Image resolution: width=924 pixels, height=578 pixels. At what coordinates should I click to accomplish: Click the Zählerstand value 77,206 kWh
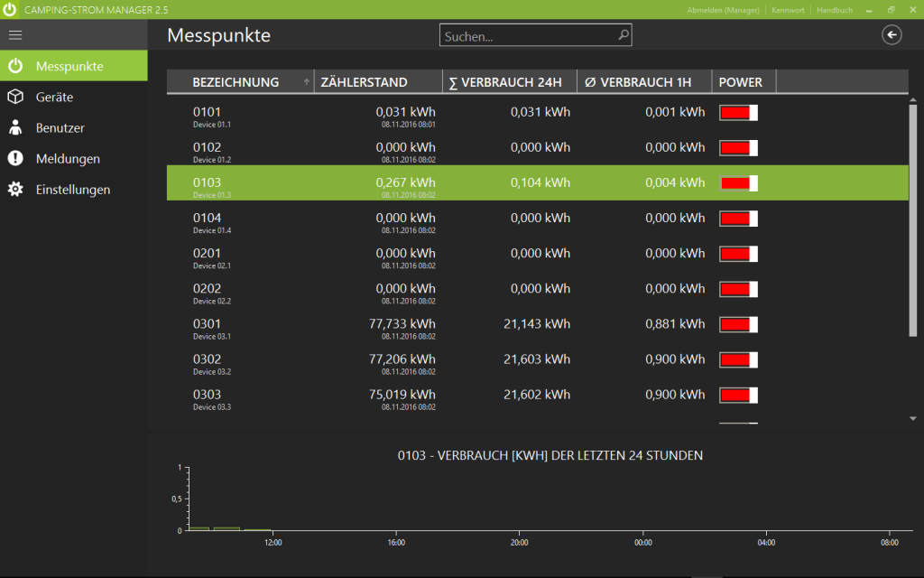coord(402,359)
